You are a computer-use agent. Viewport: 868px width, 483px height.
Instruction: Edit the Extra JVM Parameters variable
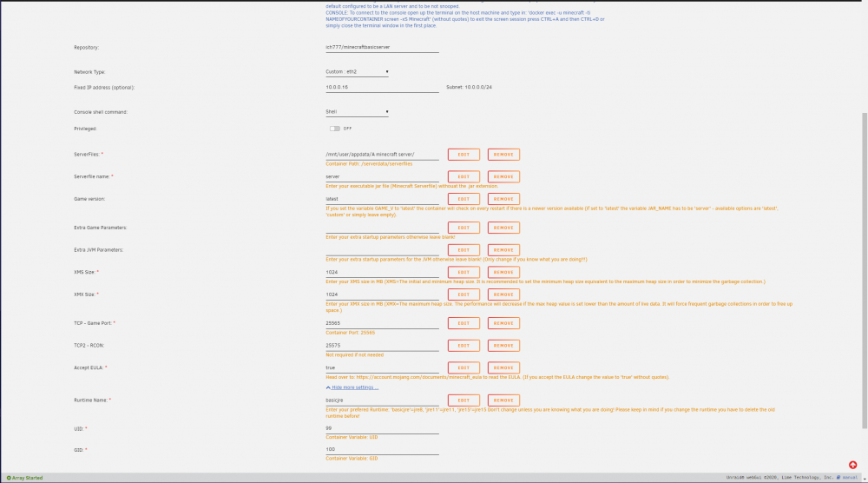(x=464, y=250)
